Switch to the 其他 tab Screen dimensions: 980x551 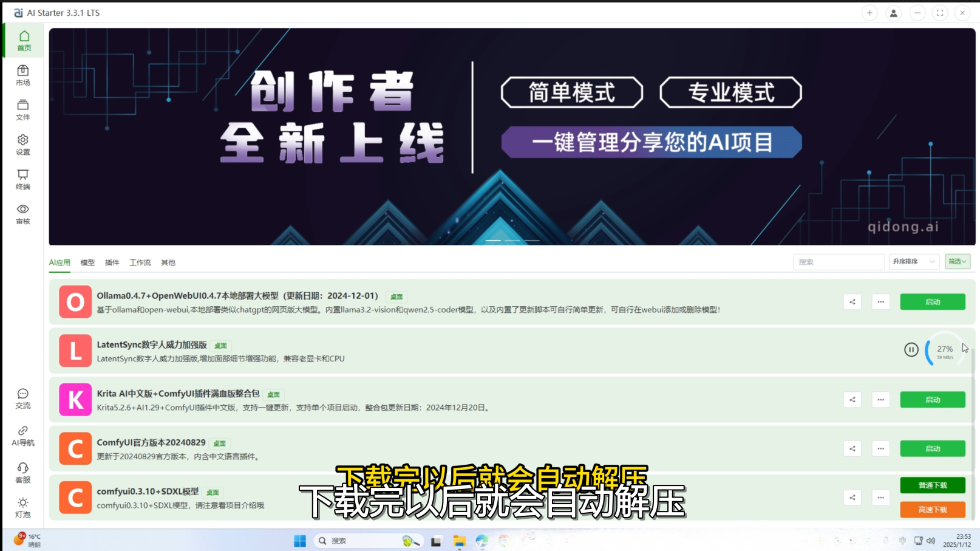[x=168, y=262]
